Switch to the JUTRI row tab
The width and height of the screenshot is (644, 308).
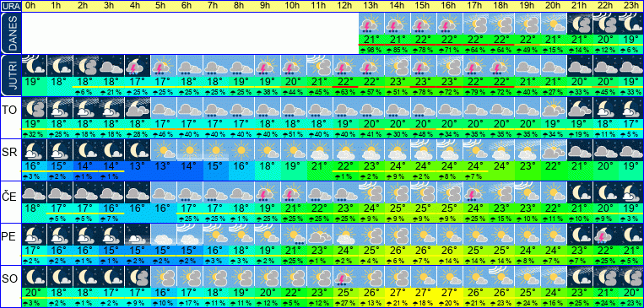(x=10, y=75)
